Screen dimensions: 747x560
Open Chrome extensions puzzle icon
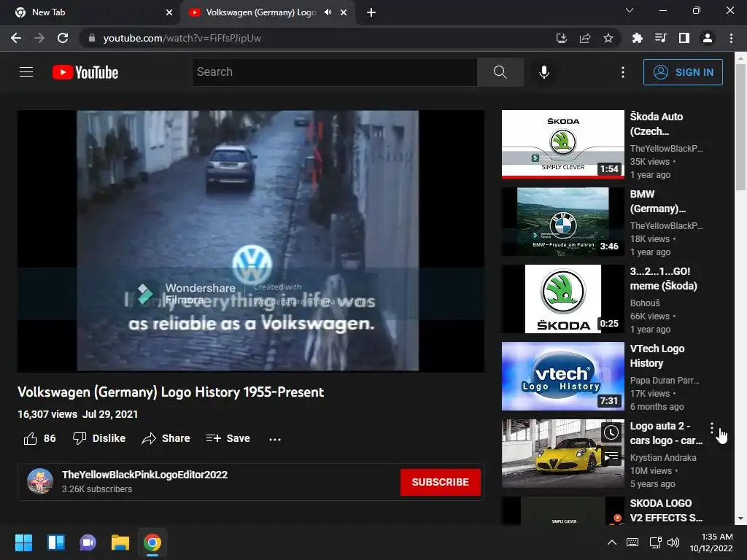tap(638, 38)
